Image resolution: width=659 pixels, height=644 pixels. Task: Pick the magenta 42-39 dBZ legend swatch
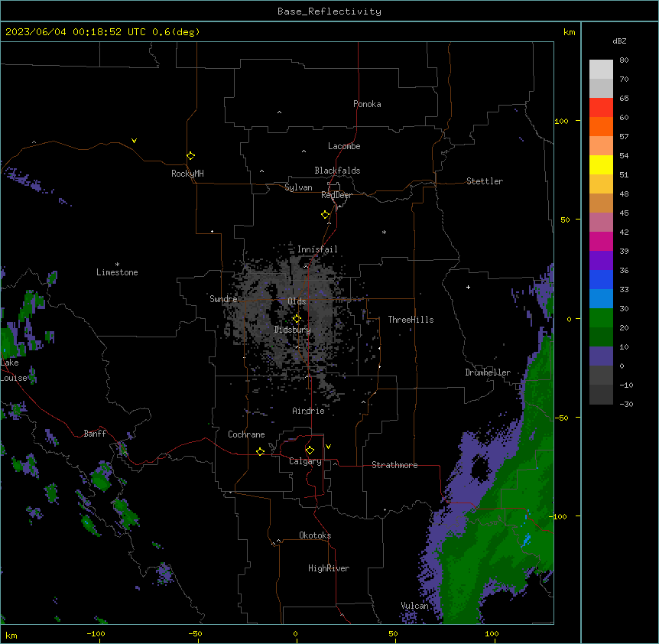click(601, 241)
